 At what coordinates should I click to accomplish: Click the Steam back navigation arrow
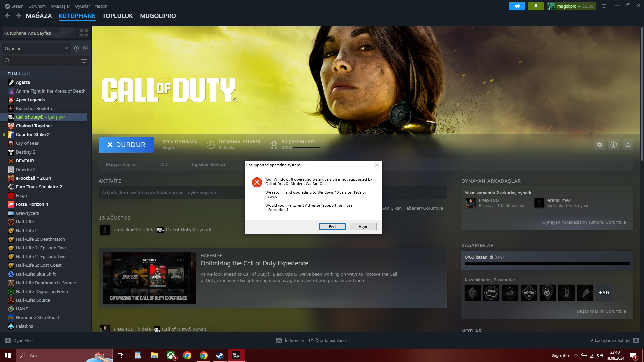[8, 16]
